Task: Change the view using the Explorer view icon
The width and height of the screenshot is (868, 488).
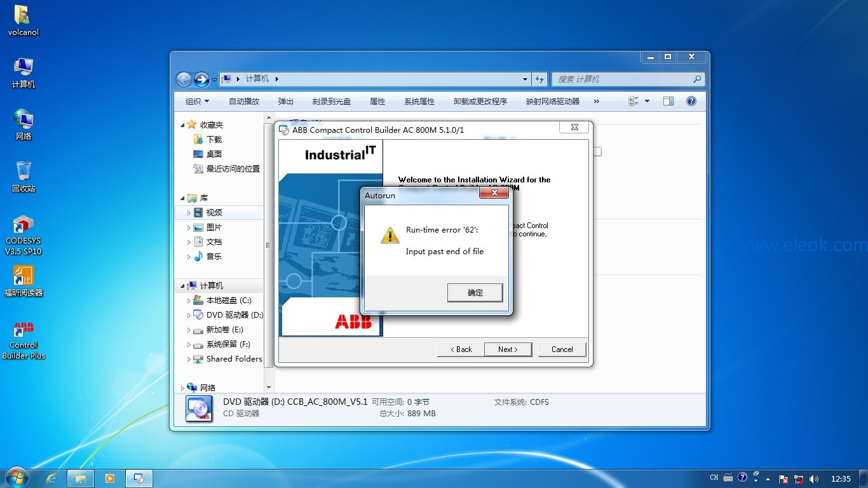Action: (634, 101)
